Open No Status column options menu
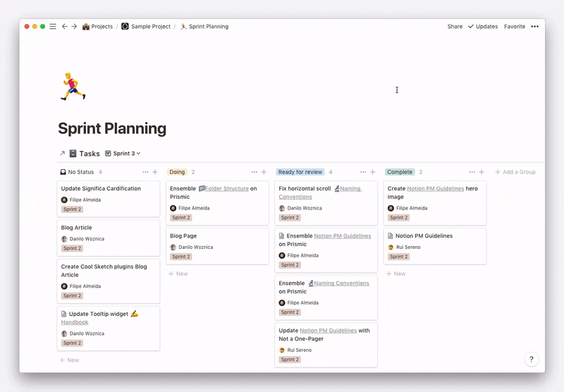Image resolution: width=564 pixels, height=392 pixels. [x=145, y=172]
